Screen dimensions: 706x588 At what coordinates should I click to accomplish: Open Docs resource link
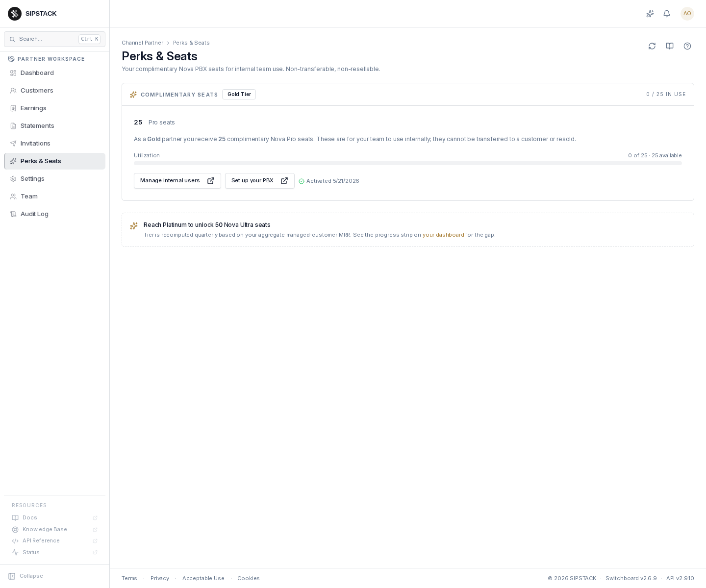pyautogui.click(x=54, y=518)
